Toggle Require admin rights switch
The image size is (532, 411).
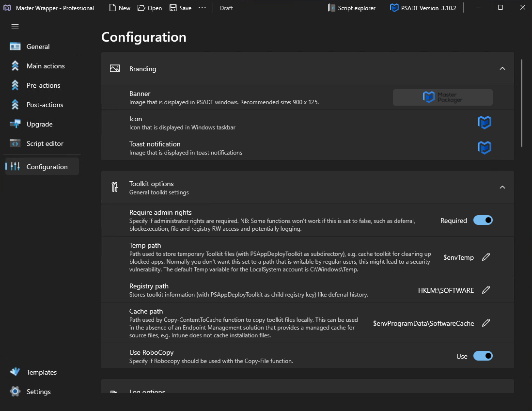coord(483,220)
